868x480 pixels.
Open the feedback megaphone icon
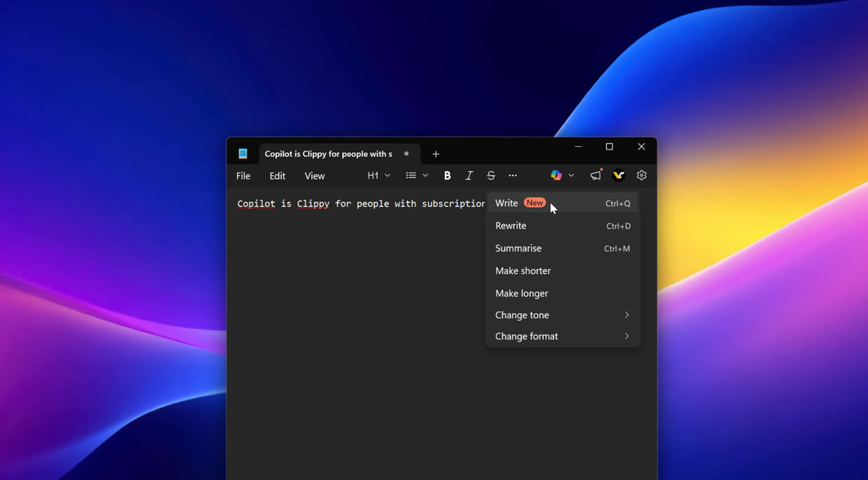point(595,175)
